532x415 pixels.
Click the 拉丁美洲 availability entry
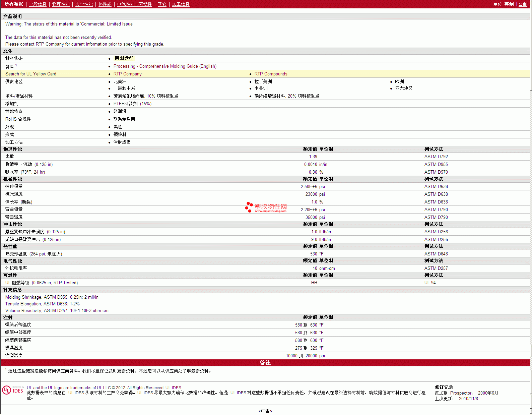point(263,81)
